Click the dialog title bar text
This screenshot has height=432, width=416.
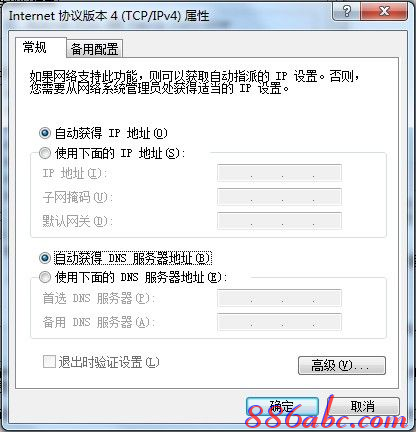(x=109, y=16)
